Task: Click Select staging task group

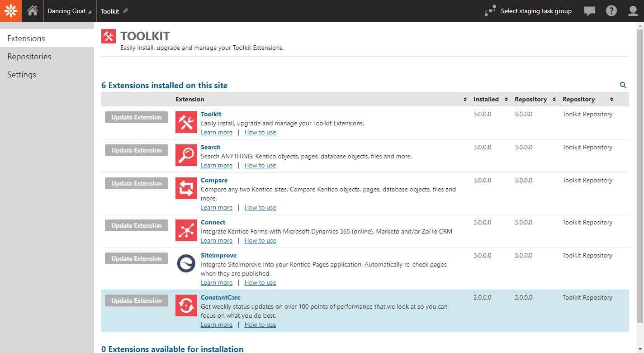Action: tap(536, 11)
